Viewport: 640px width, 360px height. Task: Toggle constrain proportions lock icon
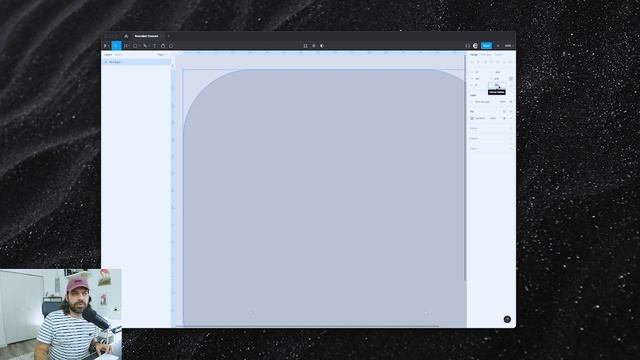tap(511, 79)
